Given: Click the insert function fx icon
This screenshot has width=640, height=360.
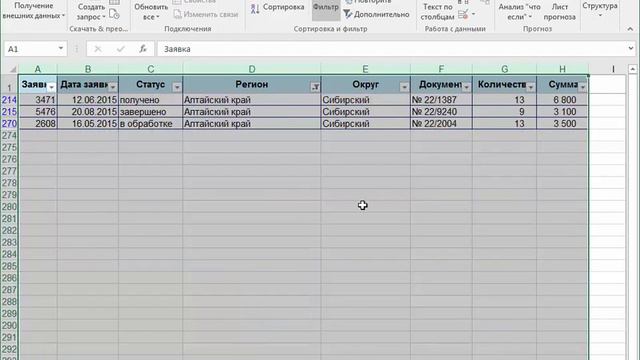Looking at the screenshot, I should 143,49.
